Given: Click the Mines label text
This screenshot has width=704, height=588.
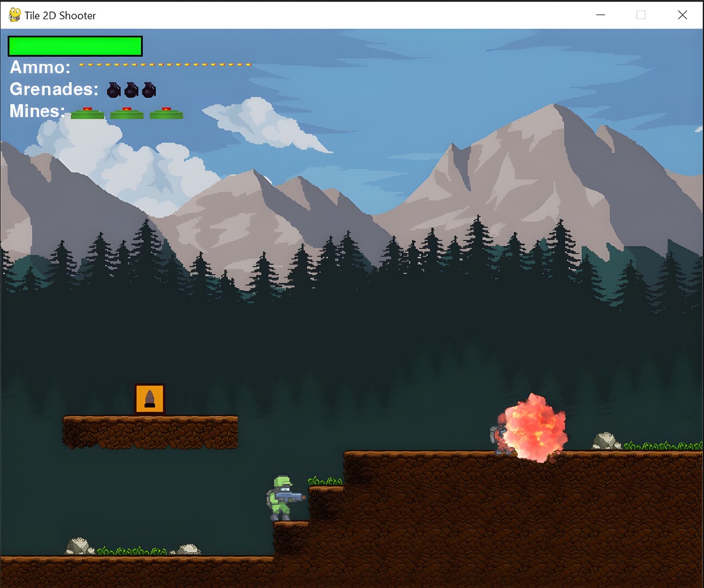Looking at the screenshot, I should pos(35,111).
